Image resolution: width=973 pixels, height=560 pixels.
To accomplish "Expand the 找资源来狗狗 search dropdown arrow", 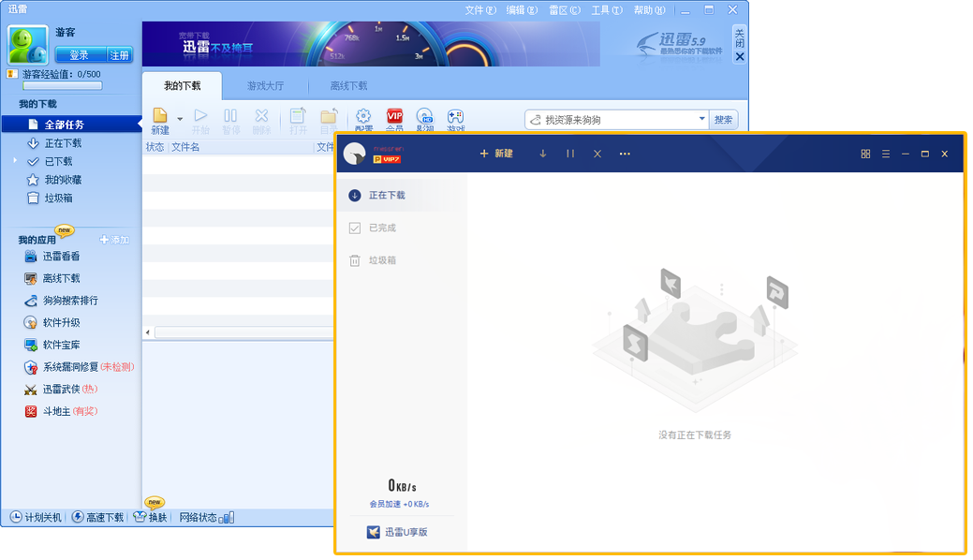I will point(701,119).
